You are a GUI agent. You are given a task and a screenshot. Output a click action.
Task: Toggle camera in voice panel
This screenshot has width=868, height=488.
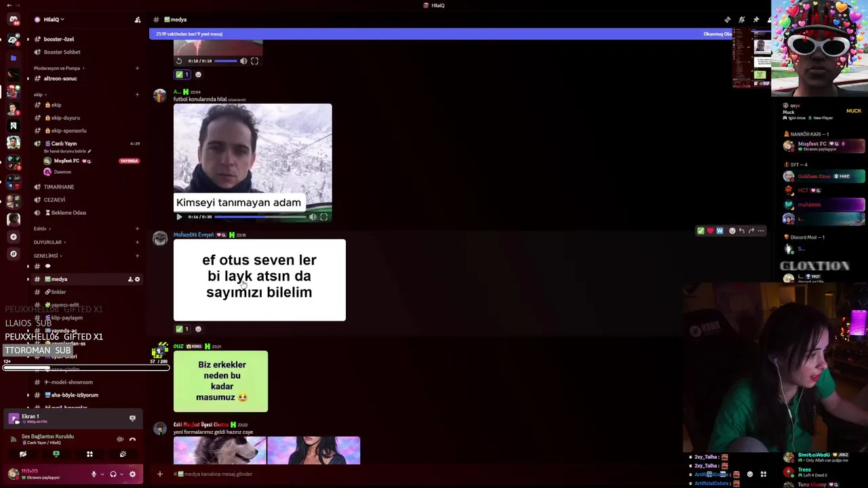[23, 454]
